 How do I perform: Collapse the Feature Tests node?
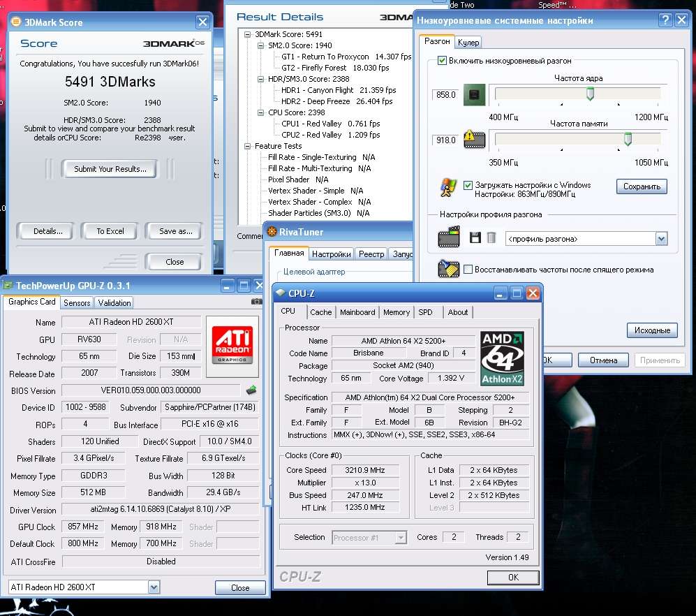pyautogui.click(x=247, y=146)
